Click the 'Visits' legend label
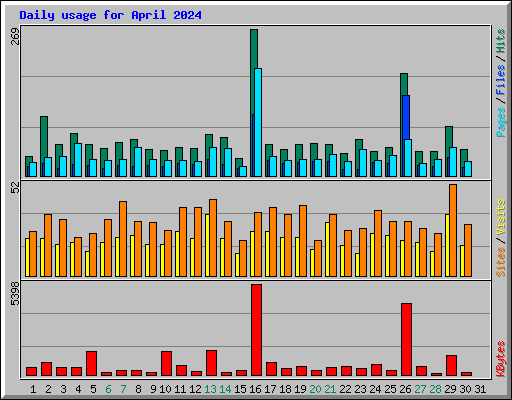The image size is (512, 400). 501,217
